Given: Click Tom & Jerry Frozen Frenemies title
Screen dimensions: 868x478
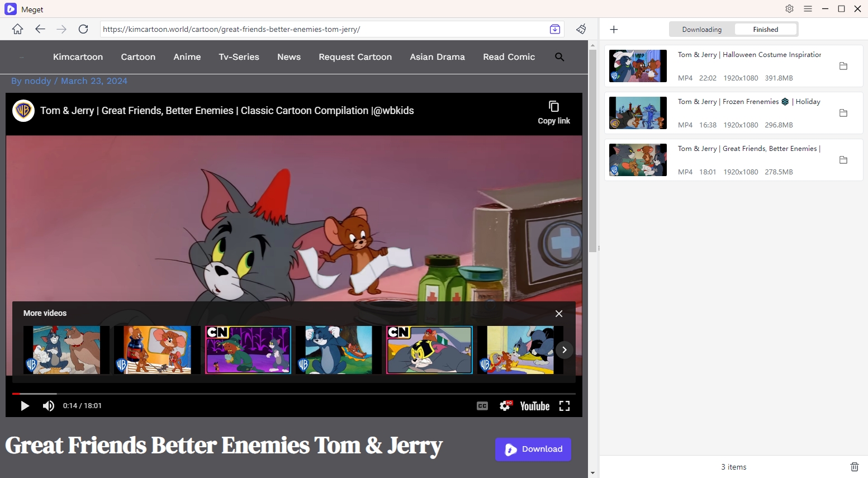Looking at the screenshot, I should click(749, 102).
